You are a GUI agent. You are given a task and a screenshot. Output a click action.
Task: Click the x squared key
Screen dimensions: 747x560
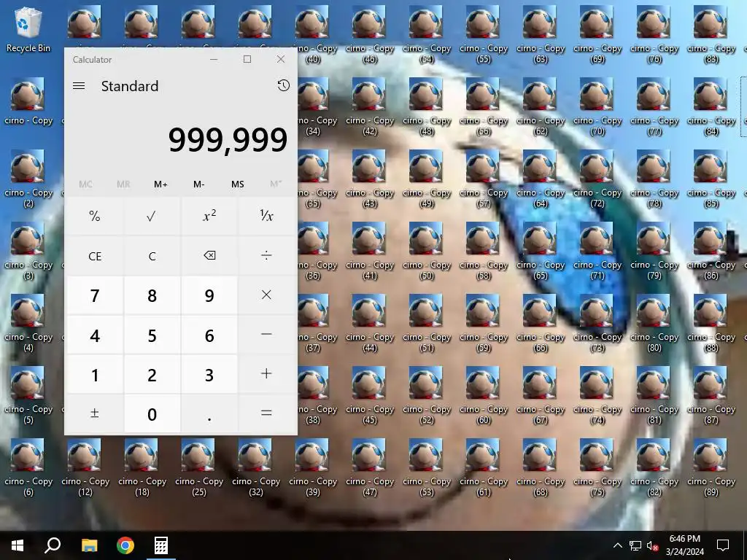(209, 217)
